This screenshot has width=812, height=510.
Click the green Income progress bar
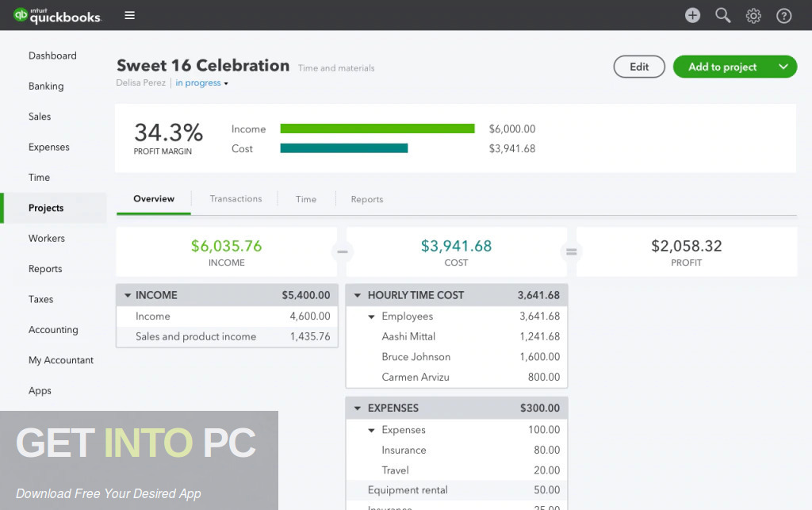377,128
